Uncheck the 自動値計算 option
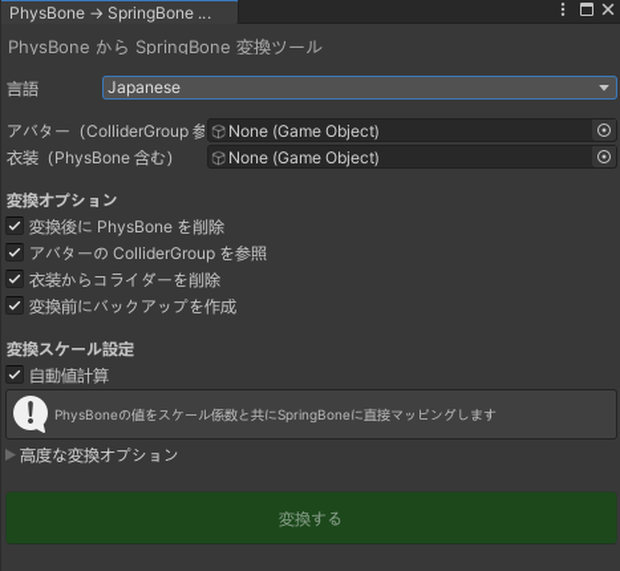The height and width of the screenshot is (571, 620). pyautogui.click(x=15, y=375)
